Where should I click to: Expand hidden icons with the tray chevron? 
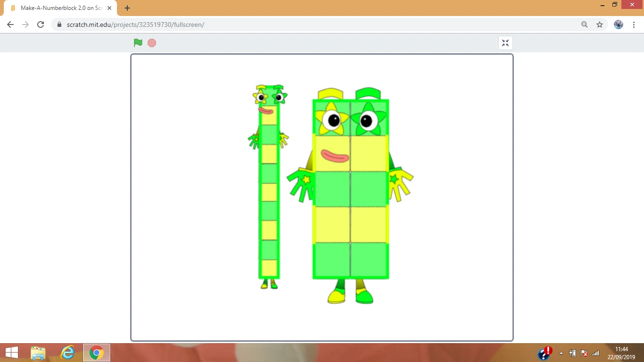(561, 353)
